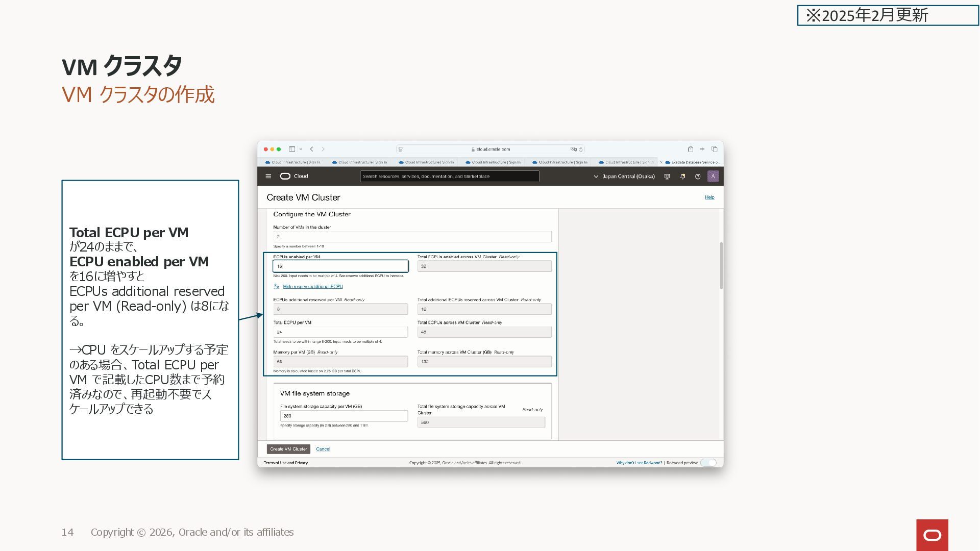
Task: Click the ECPUs enabled per VM field
Action: tap(340, 266)
